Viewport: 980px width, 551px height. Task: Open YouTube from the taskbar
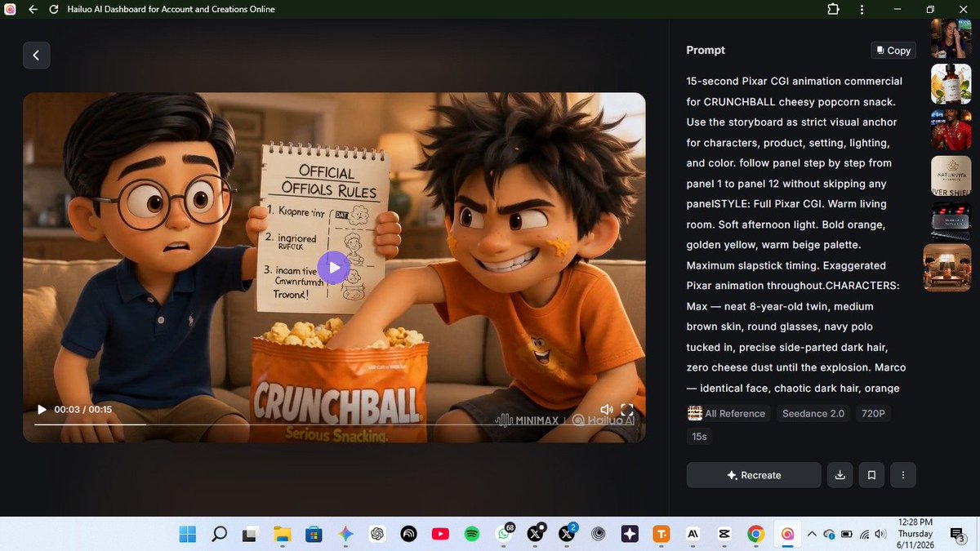pos(440,534)
